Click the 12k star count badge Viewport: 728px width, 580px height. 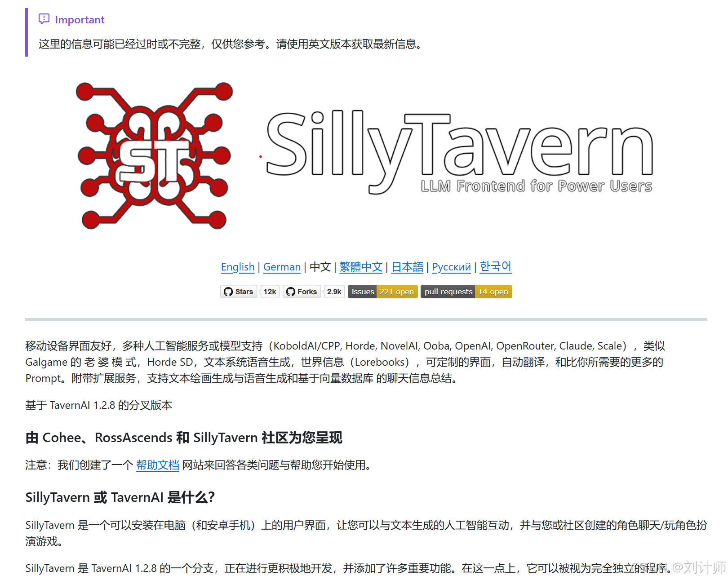point(270,292)
